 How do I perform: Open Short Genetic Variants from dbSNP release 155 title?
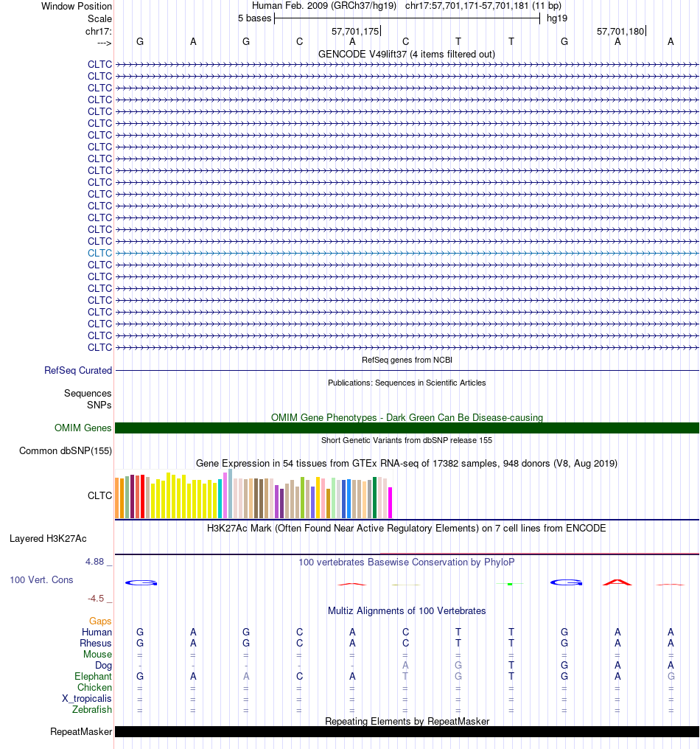click(x=407, y=440)
